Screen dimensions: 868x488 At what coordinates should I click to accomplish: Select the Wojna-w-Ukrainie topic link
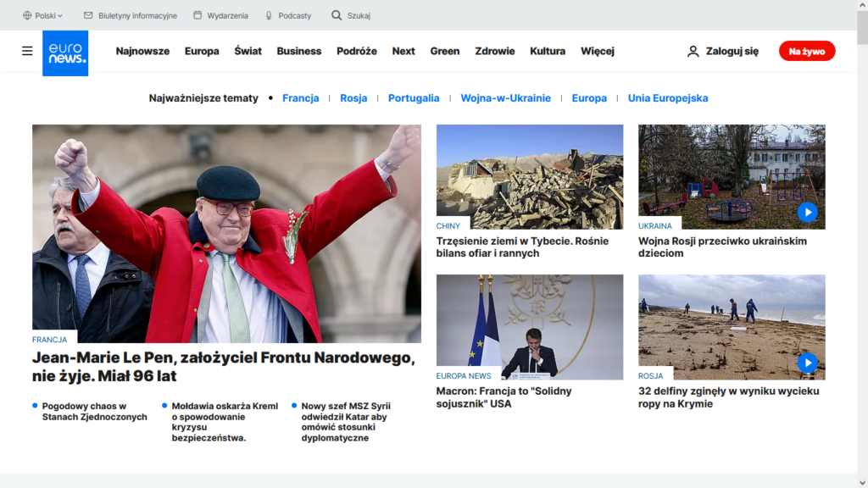click(x=505, y=98)
